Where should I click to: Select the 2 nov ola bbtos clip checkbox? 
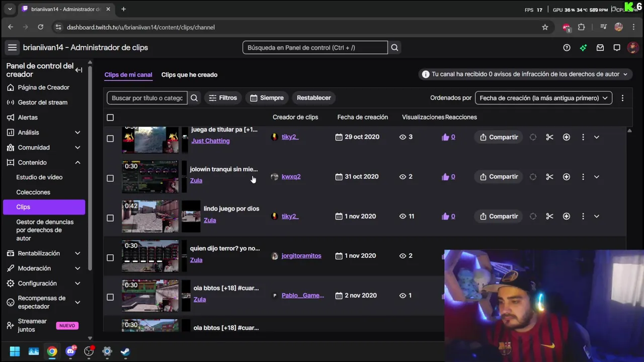(x=110, y=297)
